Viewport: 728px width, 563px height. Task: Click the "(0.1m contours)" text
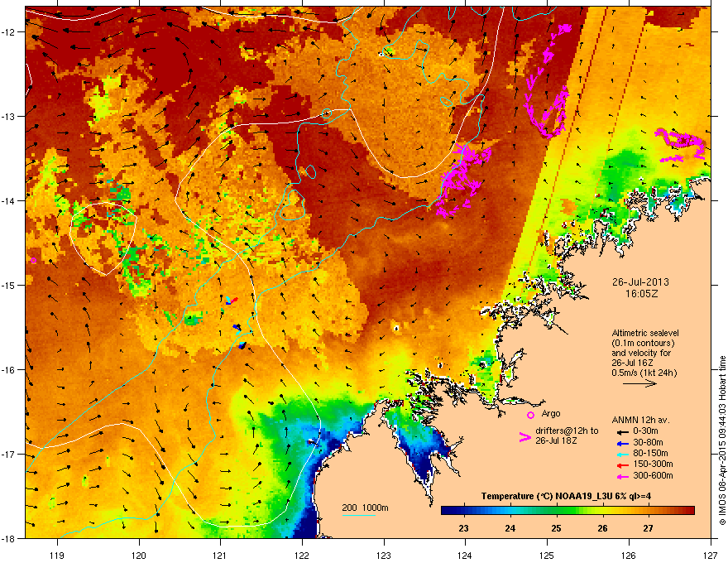click(x=643, y=344)
